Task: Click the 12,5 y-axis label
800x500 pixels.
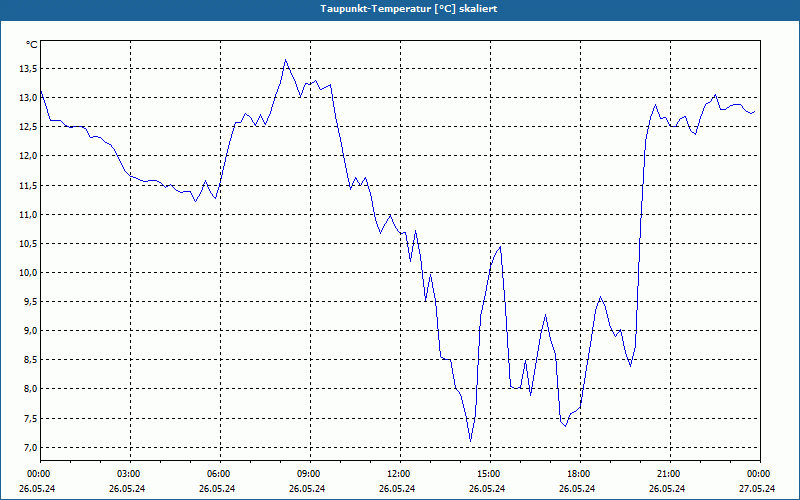Action: 28,127
